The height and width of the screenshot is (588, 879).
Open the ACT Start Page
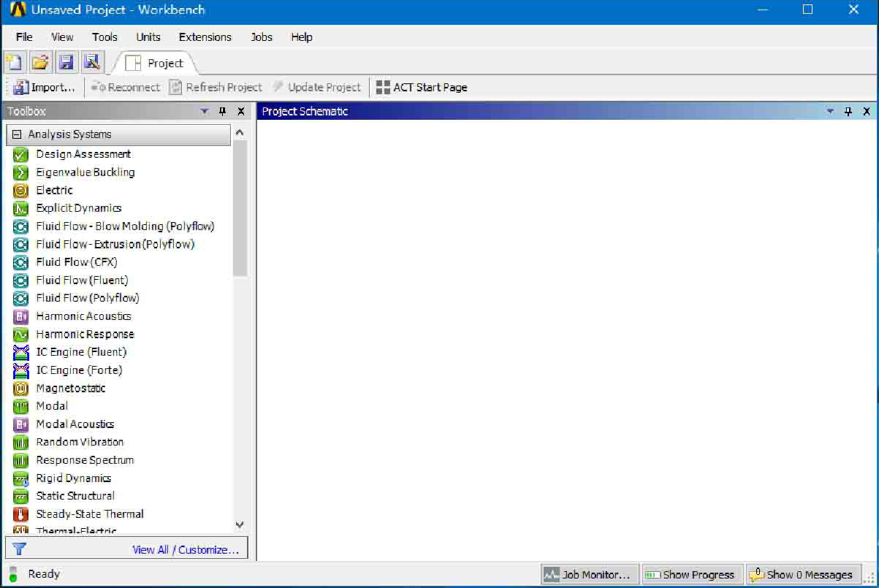tap(422, 88)
